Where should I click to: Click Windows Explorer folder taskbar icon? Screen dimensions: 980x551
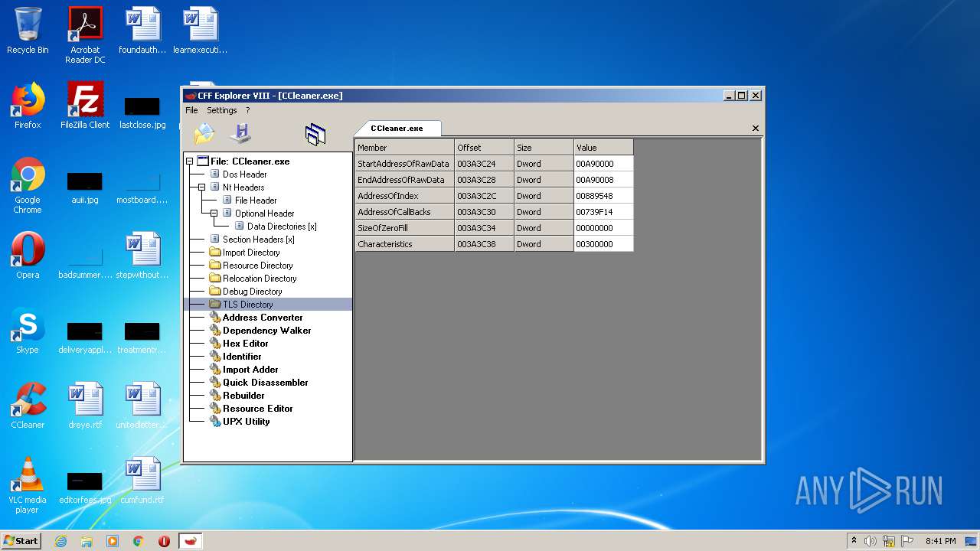87,541
